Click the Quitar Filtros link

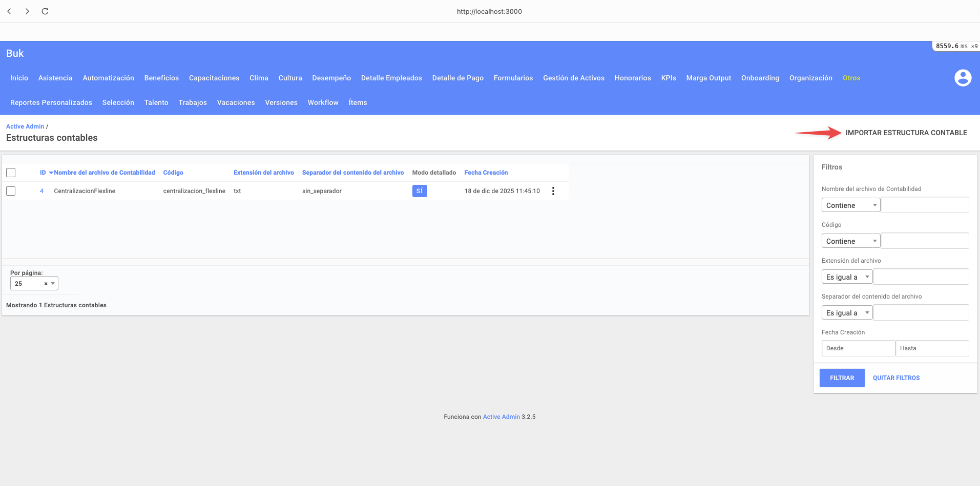pos(896,378)
